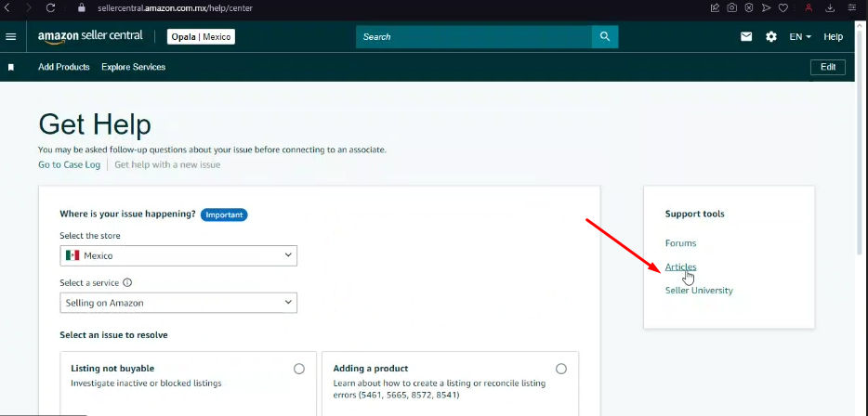Click Where is your issue happening? text
This screenshot has width=868, height=416.
(128, 214)
